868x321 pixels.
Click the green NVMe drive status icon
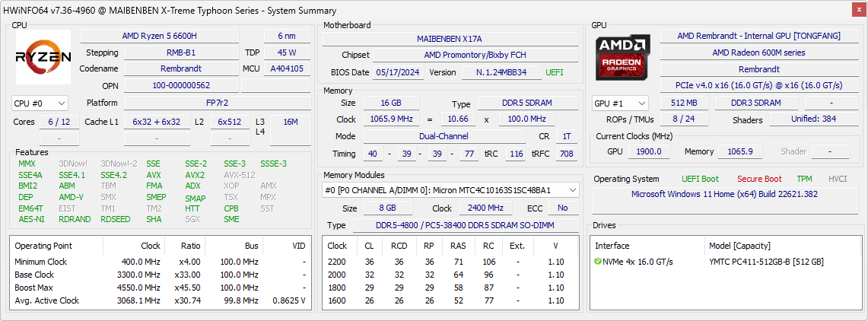[598, 262]
